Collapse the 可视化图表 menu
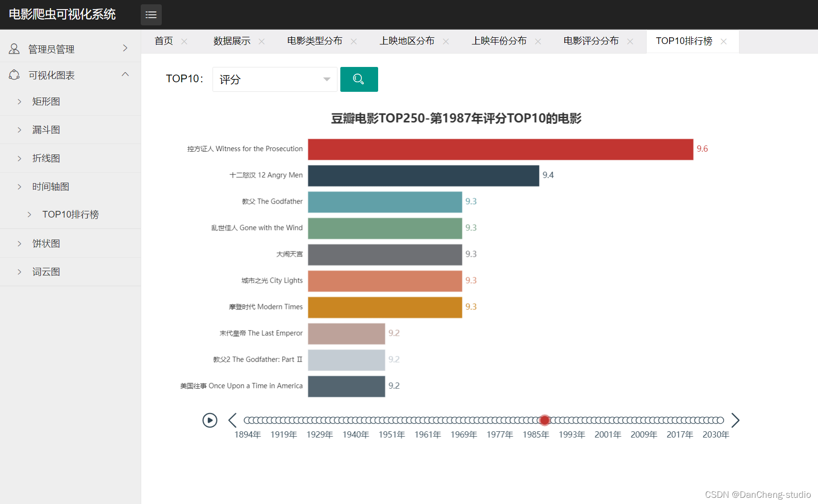This screenshot has height=504, width=818. coord(70,75)
